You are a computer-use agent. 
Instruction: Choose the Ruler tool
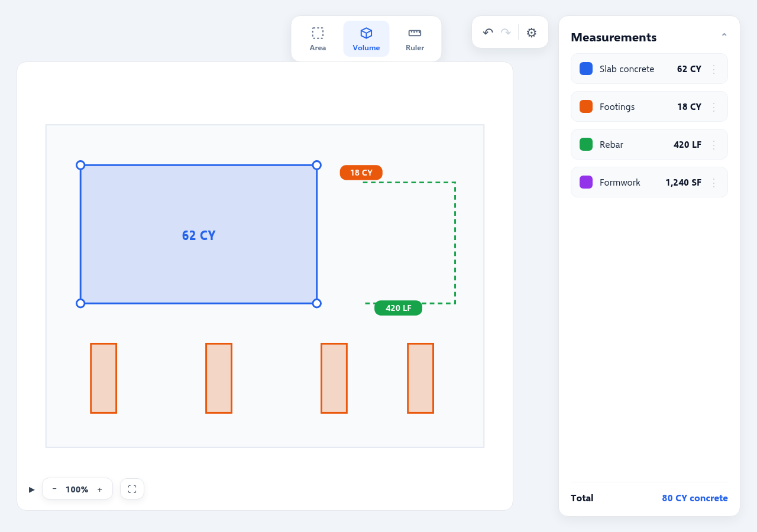(415, 39)
